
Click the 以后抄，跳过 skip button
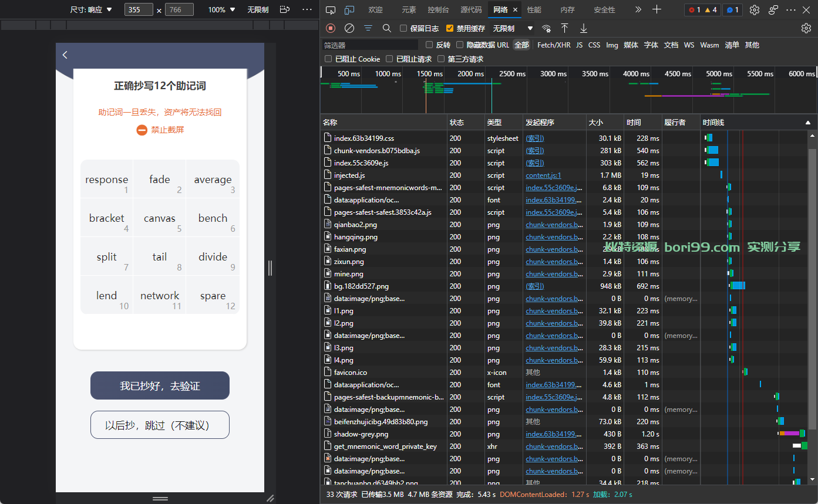160,425
